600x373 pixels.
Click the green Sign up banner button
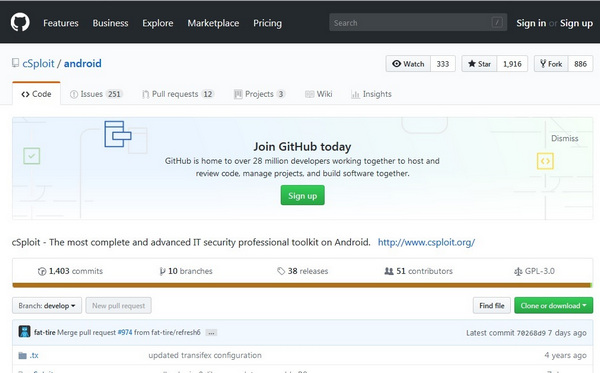(302, 195)
